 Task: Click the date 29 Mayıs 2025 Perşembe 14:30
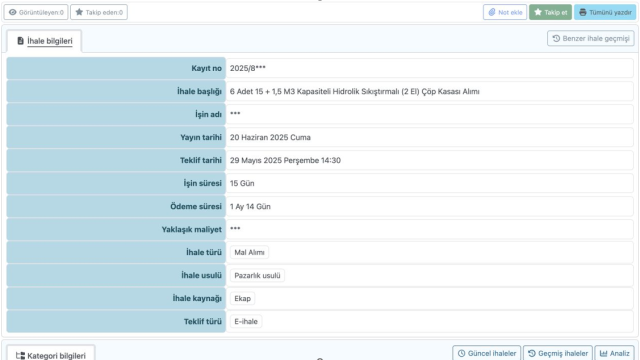point(285,160)
